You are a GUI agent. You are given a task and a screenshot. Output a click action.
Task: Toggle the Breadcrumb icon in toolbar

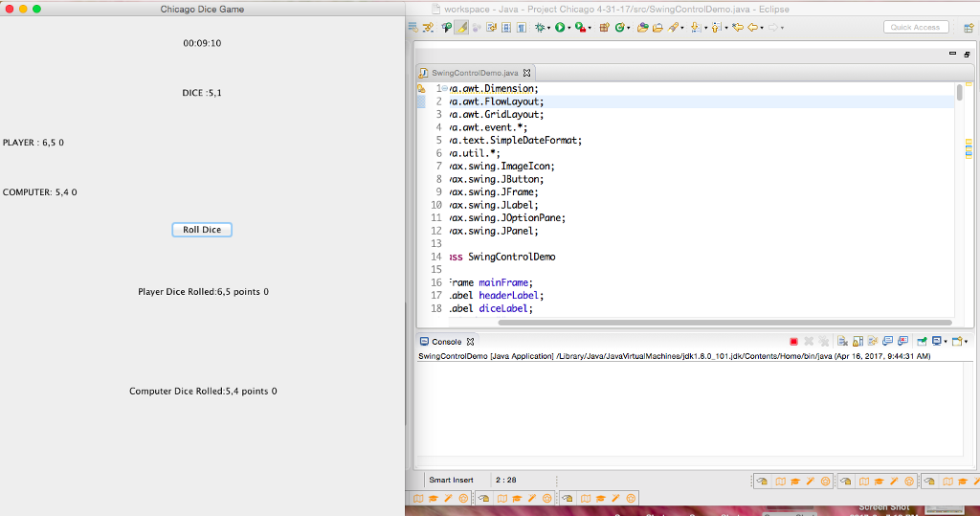coord(446,28)
